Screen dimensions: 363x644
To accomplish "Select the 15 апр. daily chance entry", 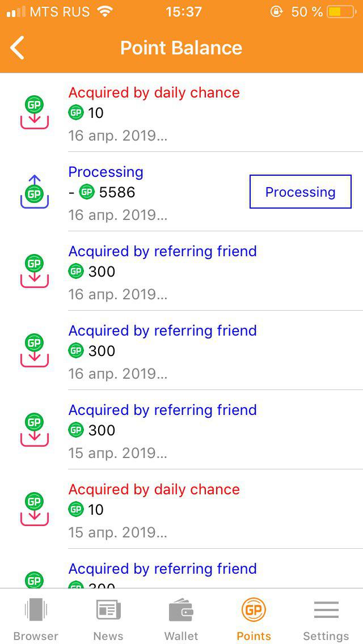I will [181, 509].
